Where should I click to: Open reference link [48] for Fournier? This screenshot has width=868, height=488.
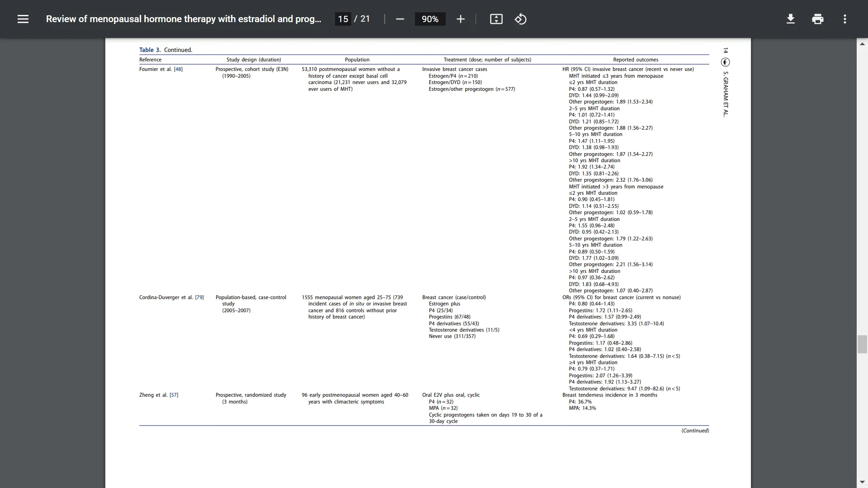(178, 69)
